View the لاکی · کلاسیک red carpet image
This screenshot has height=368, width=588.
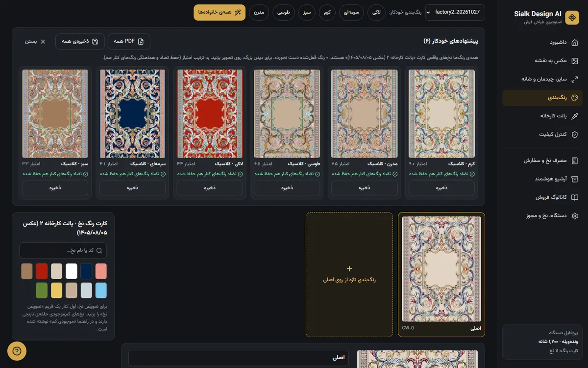point(210,113)
